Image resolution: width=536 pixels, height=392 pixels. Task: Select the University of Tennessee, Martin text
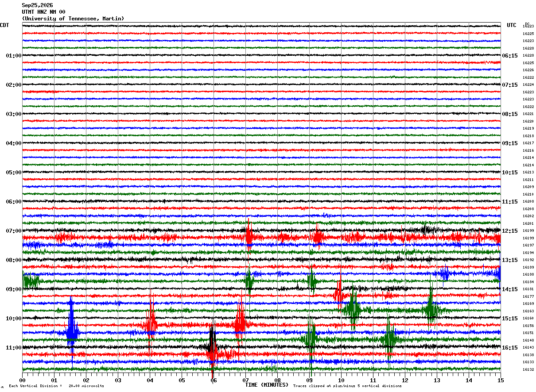(73, 19)
